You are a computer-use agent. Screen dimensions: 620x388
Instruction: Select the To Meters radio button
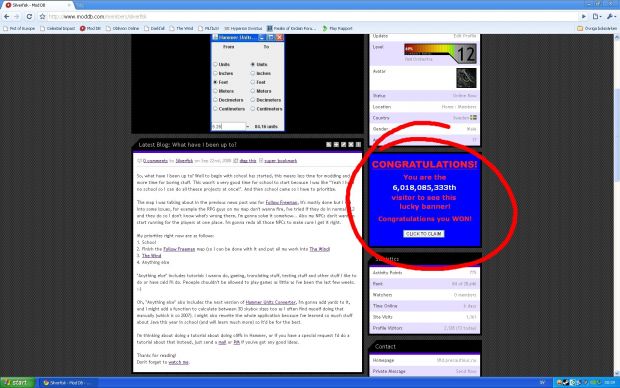pos(253,91)
